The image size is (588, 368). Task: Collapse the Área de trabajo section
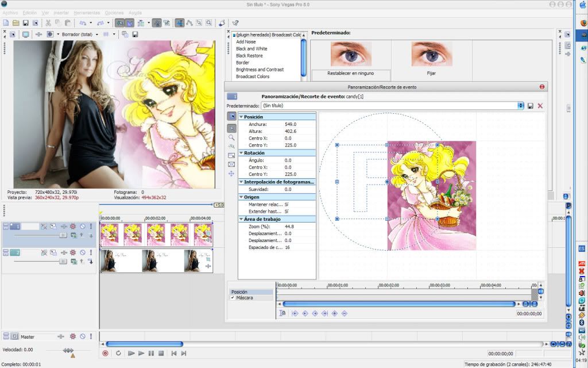241,219
